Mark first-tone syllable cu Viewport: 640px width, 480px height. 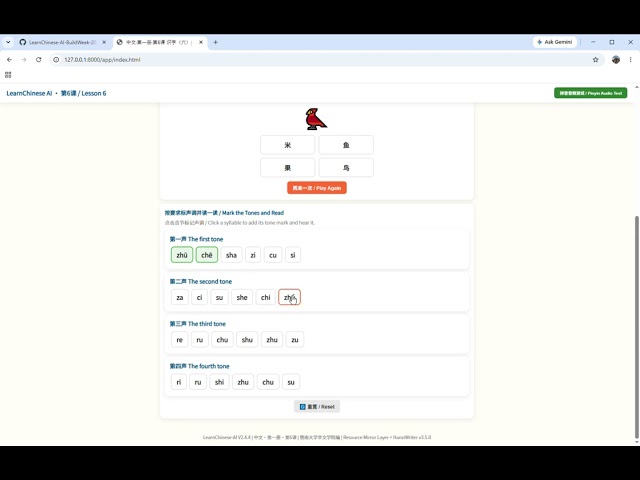click(273, 255)
